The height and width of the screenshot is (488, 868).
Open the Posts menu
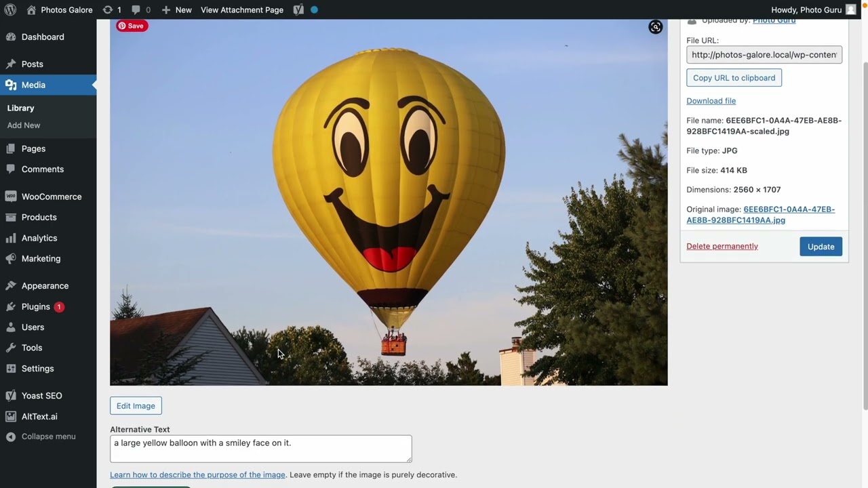[32, 64]
